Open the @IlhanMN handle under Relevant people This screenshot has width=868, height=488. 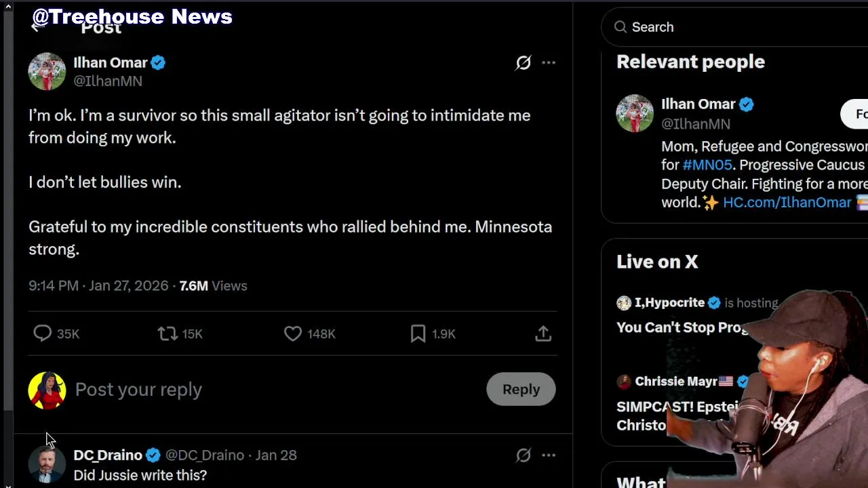696,123
